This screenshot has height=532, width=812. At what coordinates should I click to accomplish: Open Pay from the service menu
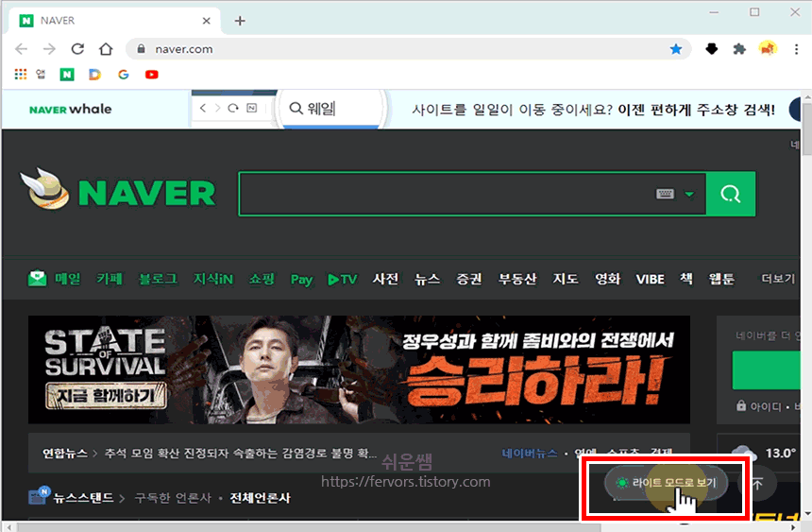[301, 280]
